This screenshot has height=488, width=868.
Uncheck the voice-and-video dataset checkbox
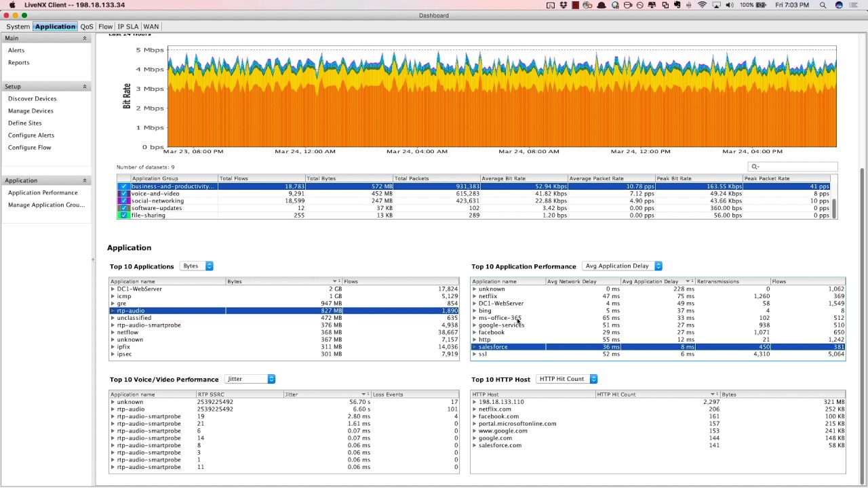[123, 194]
